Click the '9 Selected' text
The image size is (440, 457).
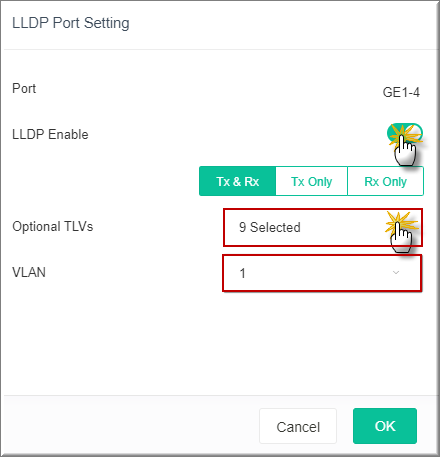(270, 227)
